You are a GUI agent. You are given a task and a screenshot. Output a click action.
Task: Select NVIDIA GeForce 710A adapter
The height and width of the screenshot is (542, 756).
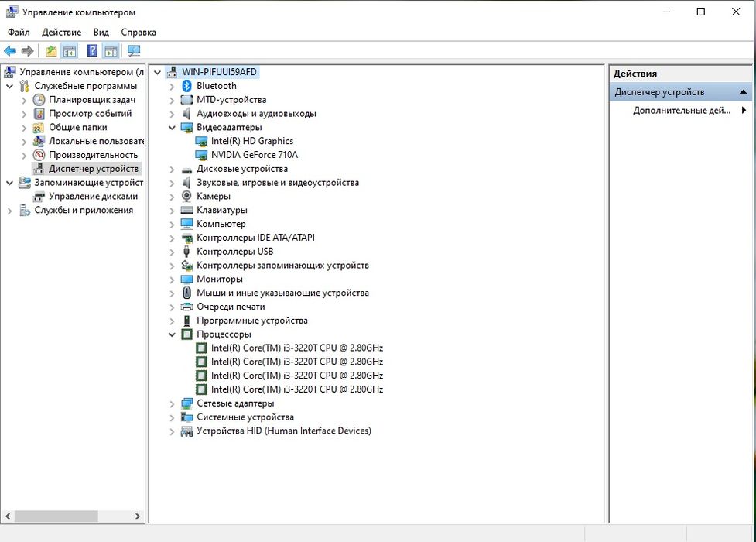click(255, 155)
